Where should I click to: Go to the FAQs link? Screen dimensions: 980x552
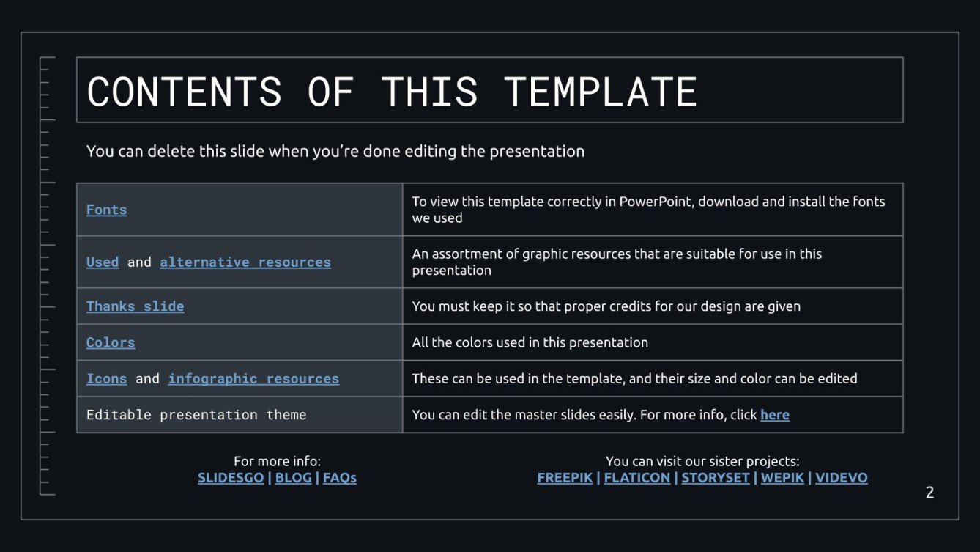(340, 478)
